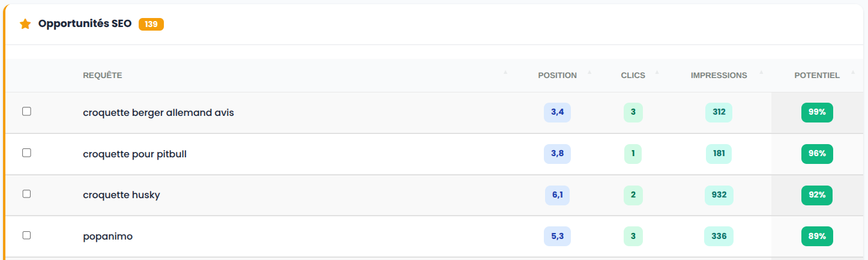This screenshot has height=260, width=868.
Task: Open the croquette berger allemand avis query
Action: tap(158, 112)
